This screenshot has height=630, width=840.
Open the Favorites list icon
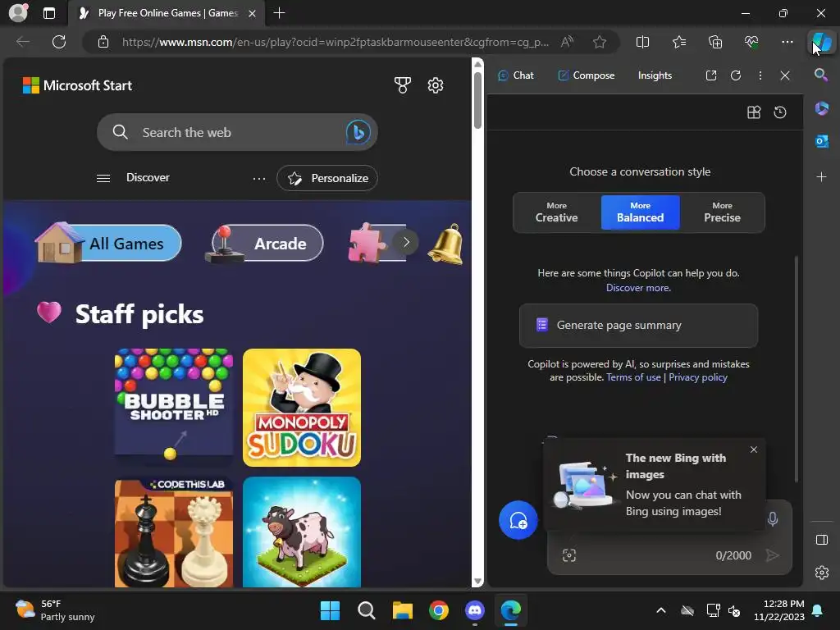tap(678, 42)
